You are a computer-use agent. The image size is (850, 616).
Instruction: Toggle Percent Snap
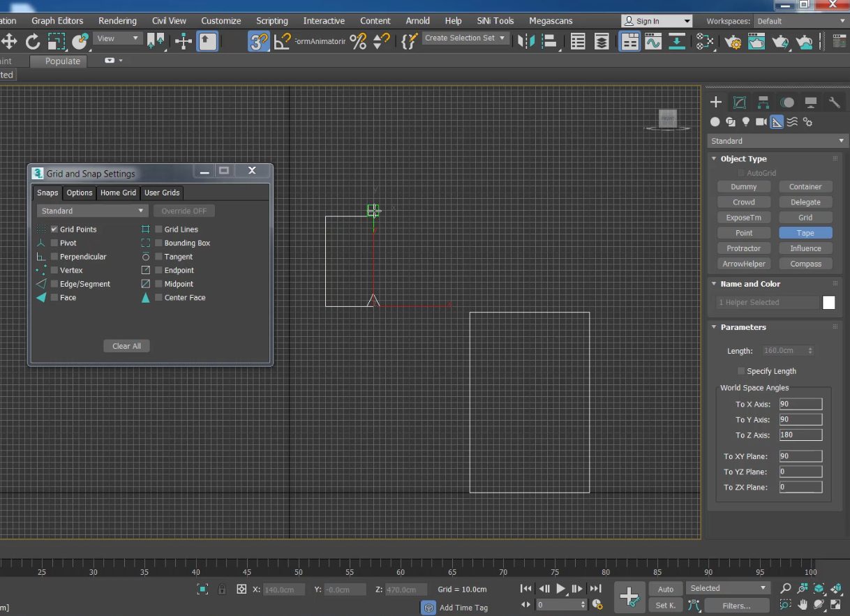click(x=358, y=42)
